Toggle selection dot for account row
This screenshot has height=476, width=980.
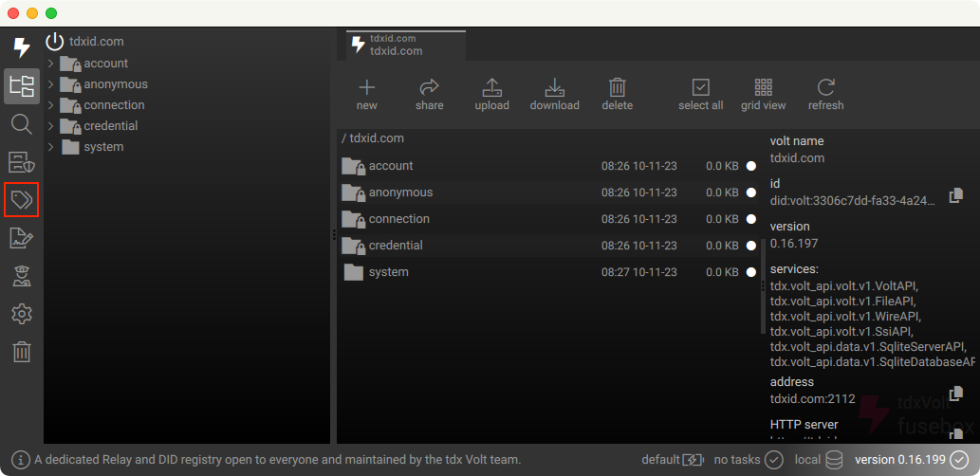[751, 166]
